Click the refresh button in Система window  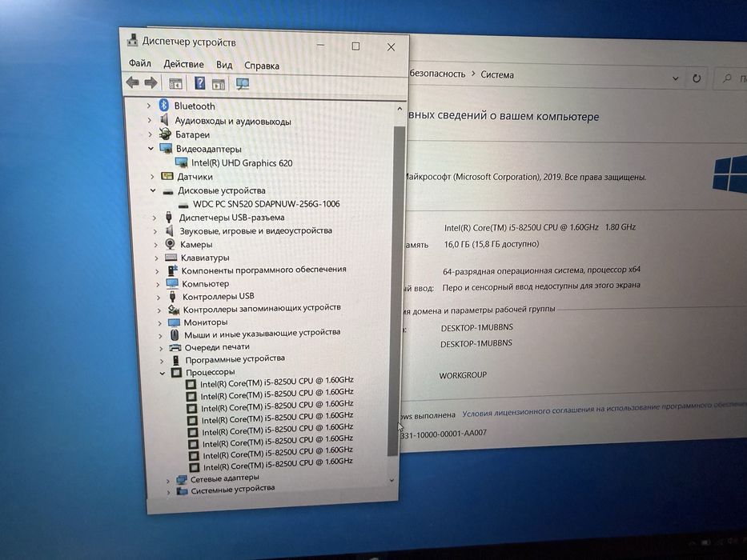[696, 78]
